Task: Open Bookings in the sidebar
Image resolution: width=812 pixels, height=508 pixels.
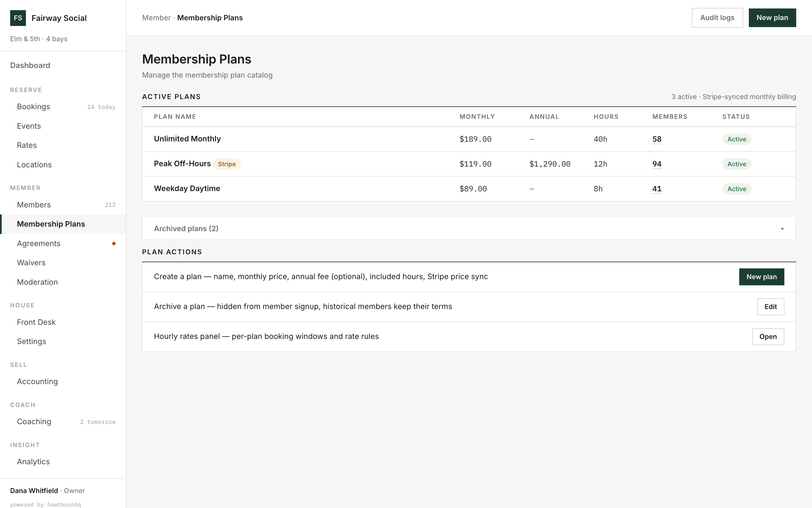Action: click(63, 107)
